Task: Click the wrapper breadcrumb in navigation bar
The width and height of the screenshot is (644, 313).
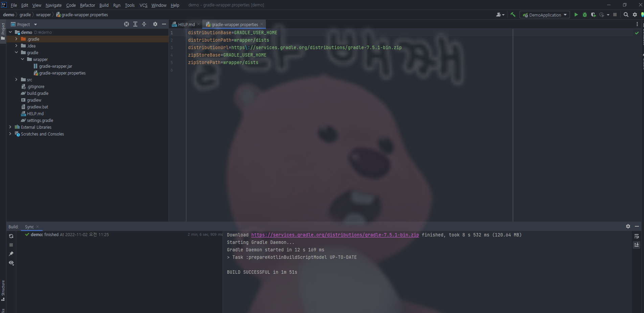Action: click(43, 15)
